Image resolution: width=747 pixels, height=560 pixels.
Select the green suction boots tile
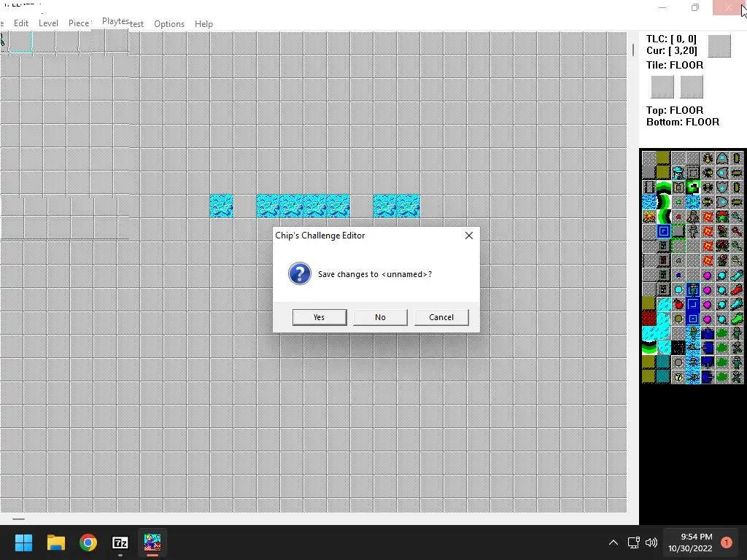pos(737,319)
